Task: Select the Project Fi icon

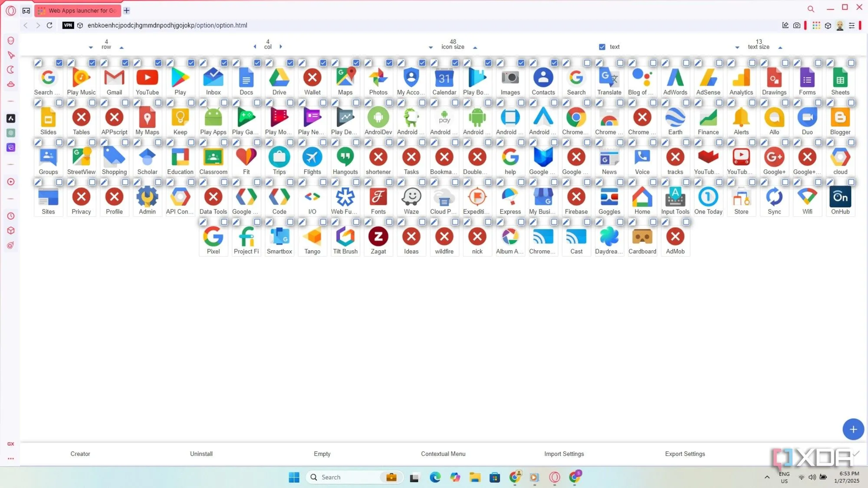Action: coord(246,237)
